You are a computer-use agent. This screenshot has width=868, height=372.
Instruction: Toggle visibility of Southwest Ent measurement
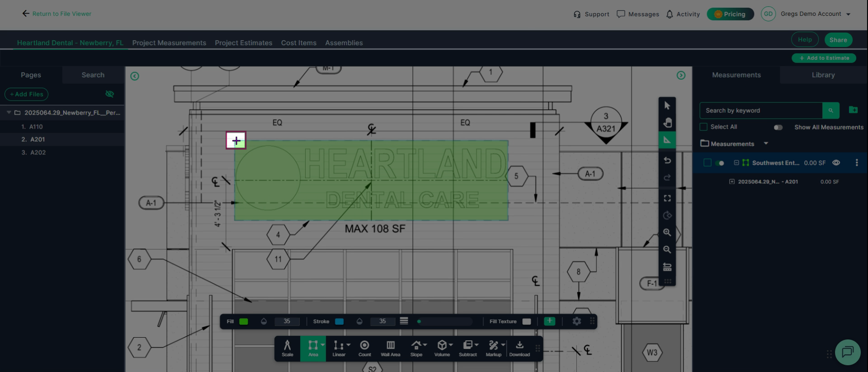point(836,163)
